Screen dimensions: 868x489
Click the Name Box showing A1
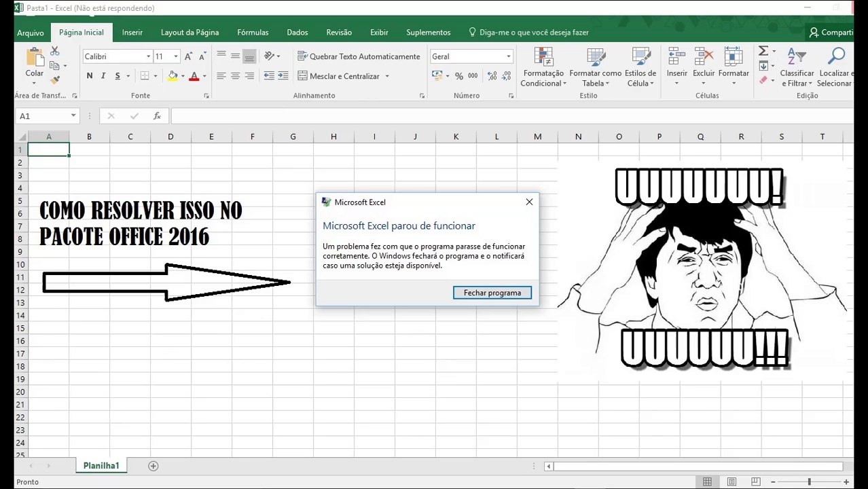click(x=47, y=116)
